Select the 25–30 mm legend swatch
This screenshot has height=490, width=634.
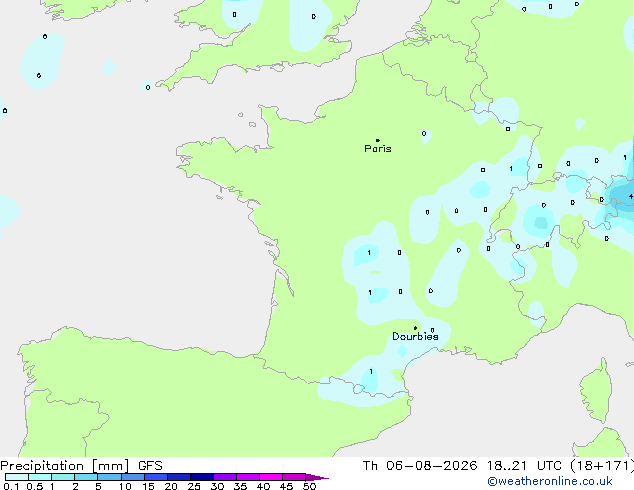click(202, 477)
